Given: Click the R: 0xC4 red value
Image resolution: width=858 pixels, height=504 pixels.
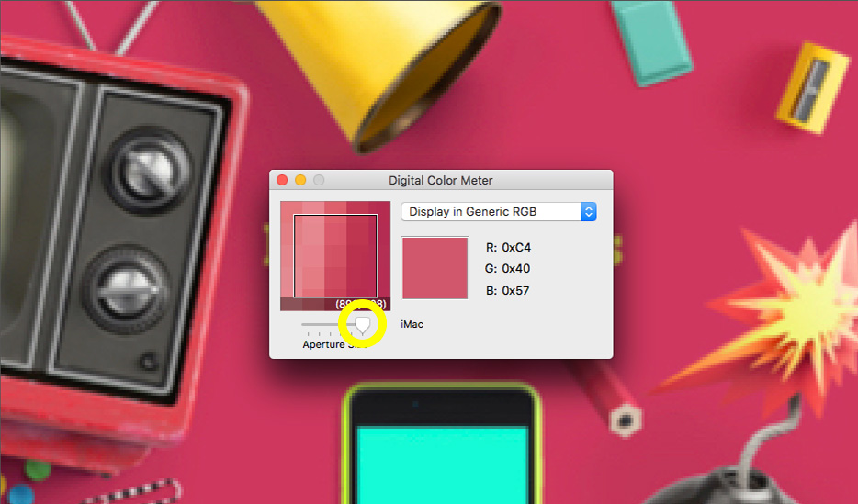Looking at the screenshot, I should coord(508,247).
